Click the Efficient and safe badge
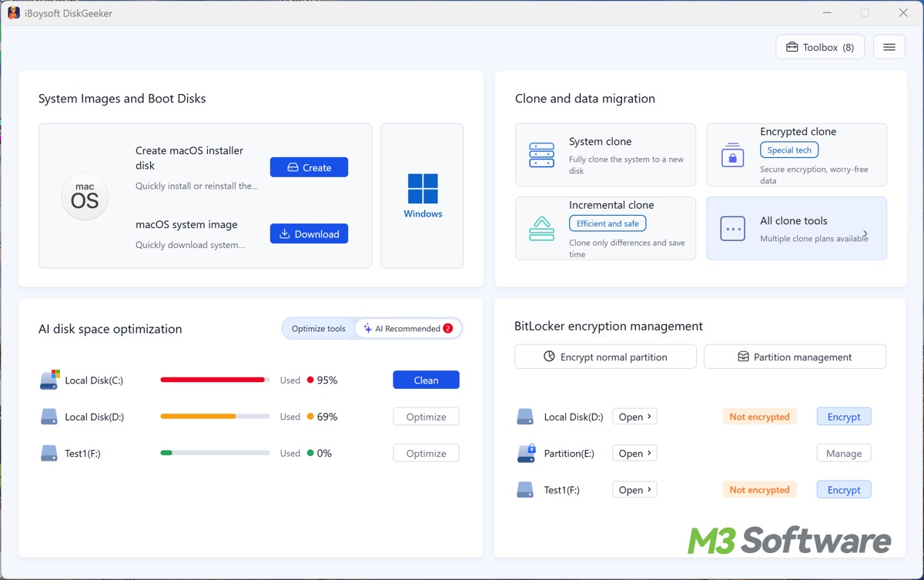This screenshot has width=924, height=580. point(608,223)
